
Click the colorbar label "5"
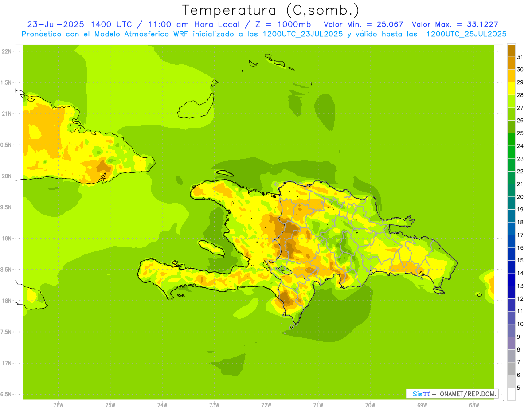pos(519,388)
